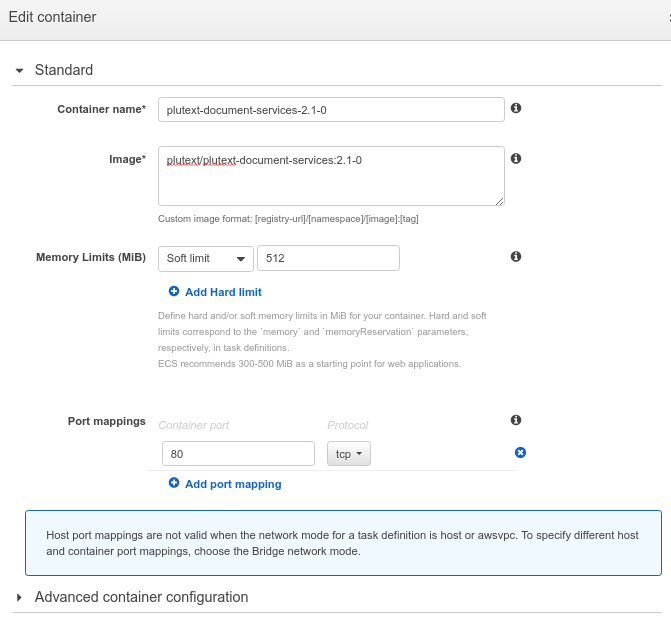Viewport: 671px width, 618px height.
Task: Collapse the Standard section arrow
Action: pos(19,71)
